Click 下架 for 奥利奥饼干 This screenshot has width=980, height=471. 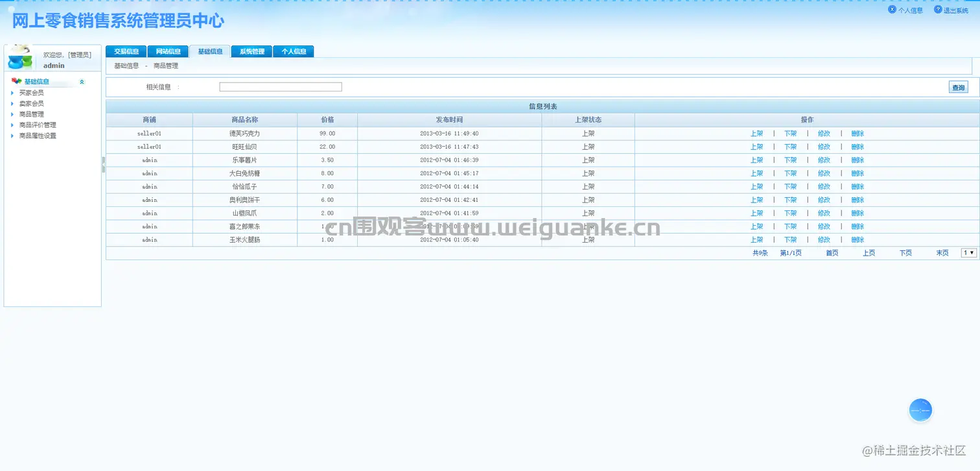pos(791,200)
